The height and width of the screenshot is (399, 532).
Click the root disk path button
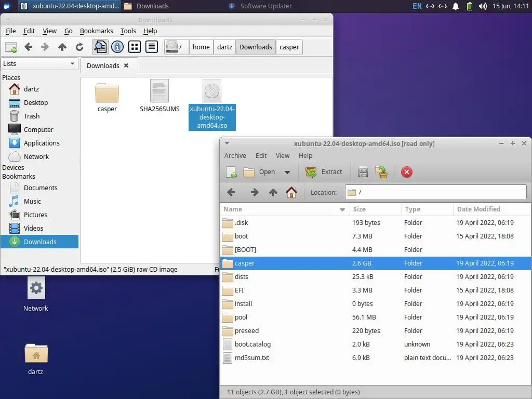tap(176, 47)
